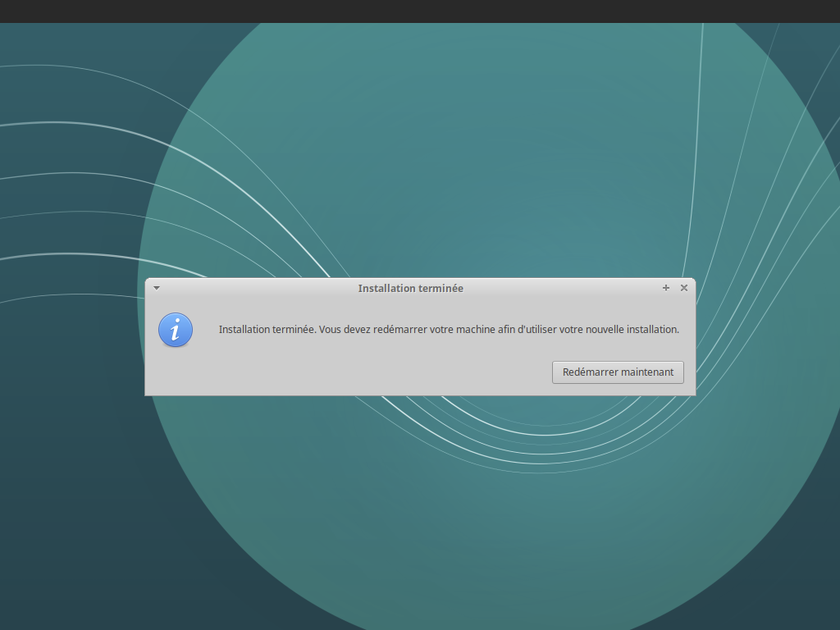The width and height of the screenshot is (840, 630).
Task: Click the empty dialog area left of the Redémarrer button
Action: (369, 372)
